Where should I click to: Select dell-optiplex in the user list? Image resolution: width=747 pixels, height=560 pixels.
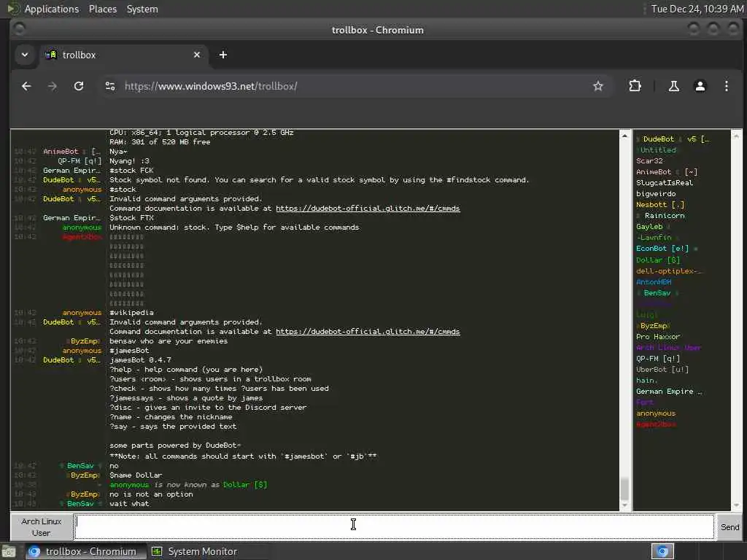click(x=669, y=271)
